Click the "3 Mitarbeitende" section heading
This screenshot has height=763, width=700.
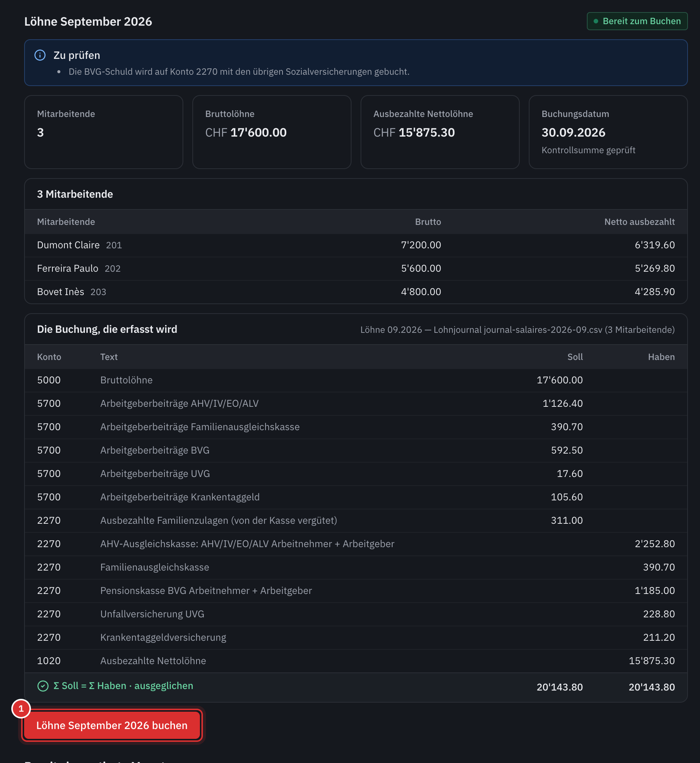(x=75, y=194)
